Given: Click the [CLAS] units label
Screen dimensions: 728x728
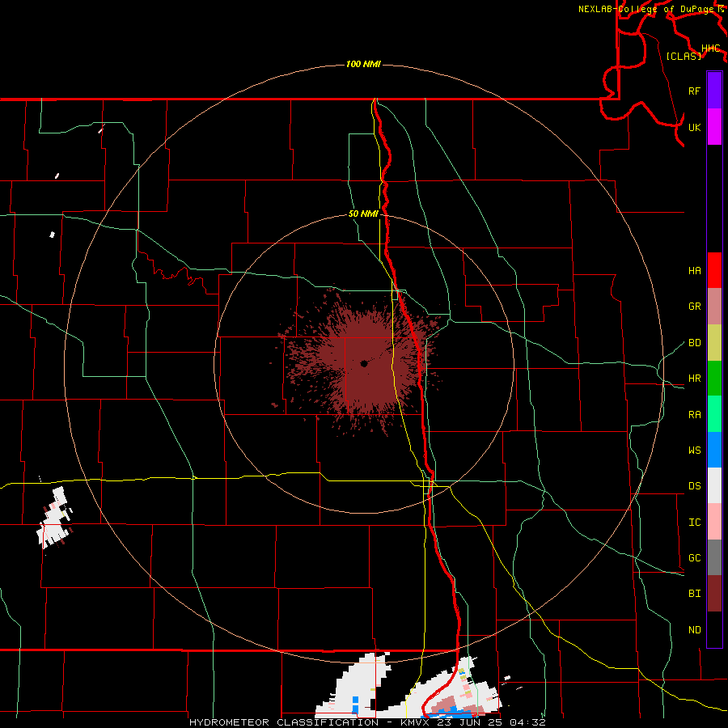Looking at the screenshot, I should 684,56.
